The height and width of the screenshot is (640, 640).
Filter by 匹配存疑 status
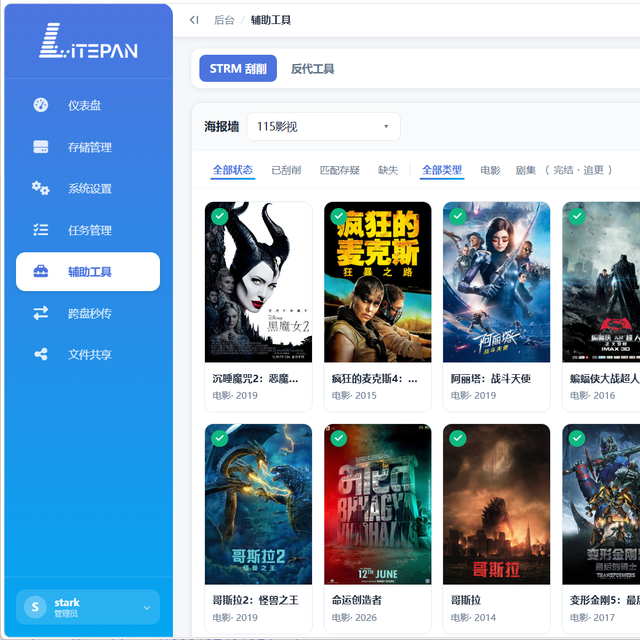tap(340, 170)
